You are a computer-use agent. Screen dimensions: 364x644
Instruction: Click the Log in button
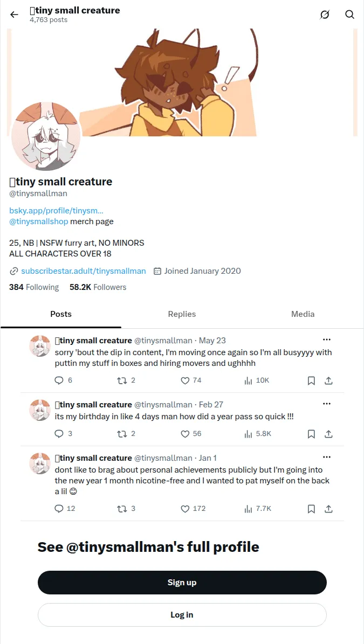click(182, 615)
